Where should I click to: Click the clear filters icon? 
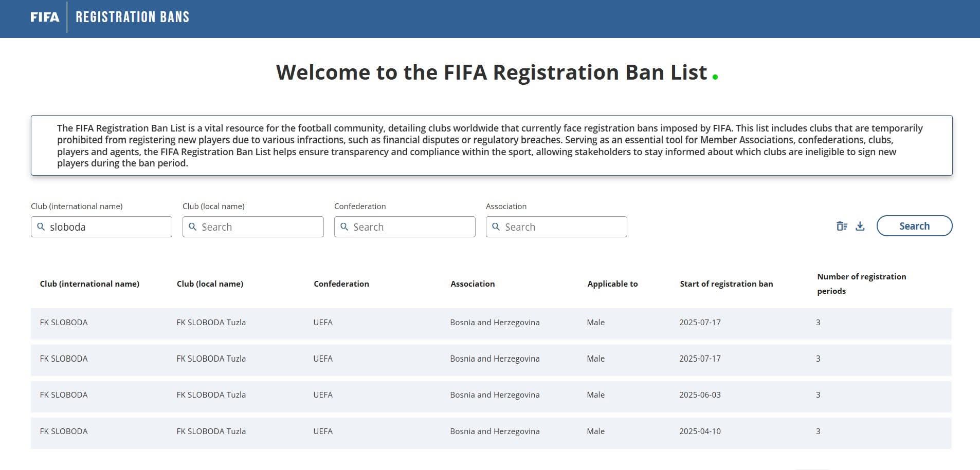[842, 226]
